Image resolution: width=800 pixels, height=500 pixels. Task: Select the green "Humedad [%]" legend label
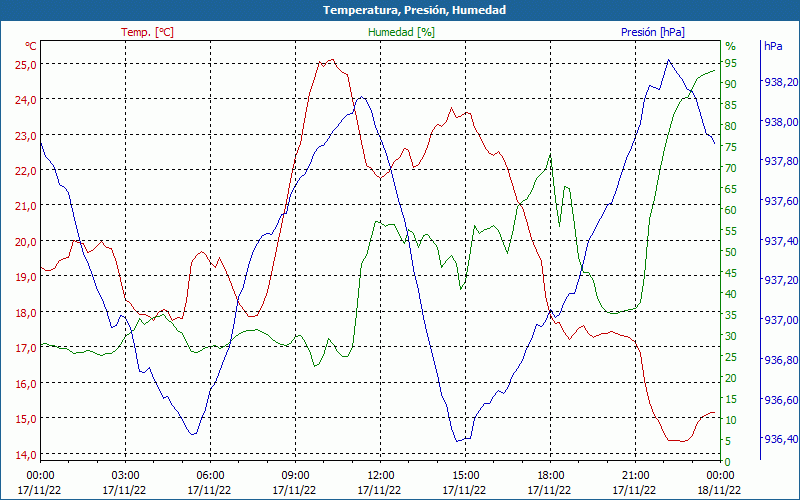(x=402, y=32)
